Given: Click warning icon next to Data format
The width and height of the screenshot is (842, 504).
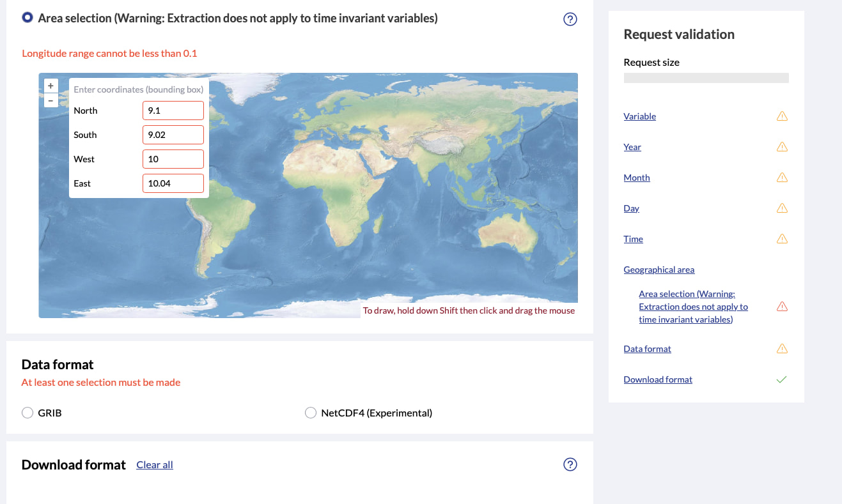Looking at the screenshot, I should [x=782, y=349].
